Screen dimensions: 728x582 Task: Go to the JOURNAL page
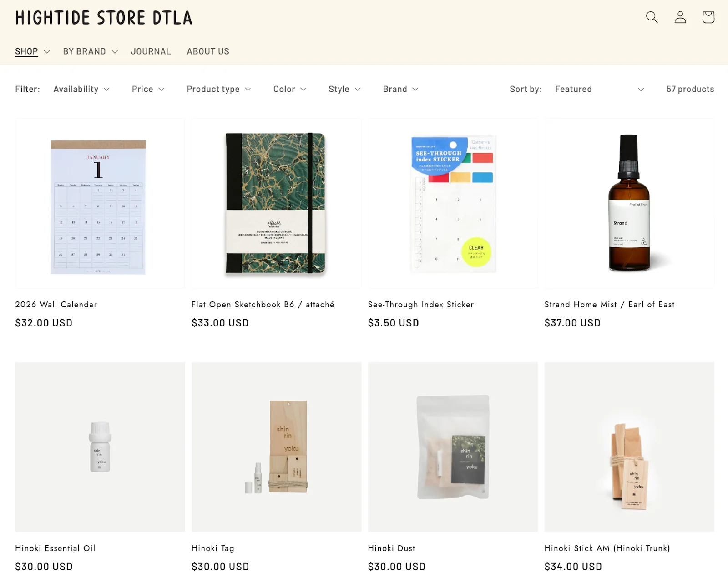[x=151, y=51]
